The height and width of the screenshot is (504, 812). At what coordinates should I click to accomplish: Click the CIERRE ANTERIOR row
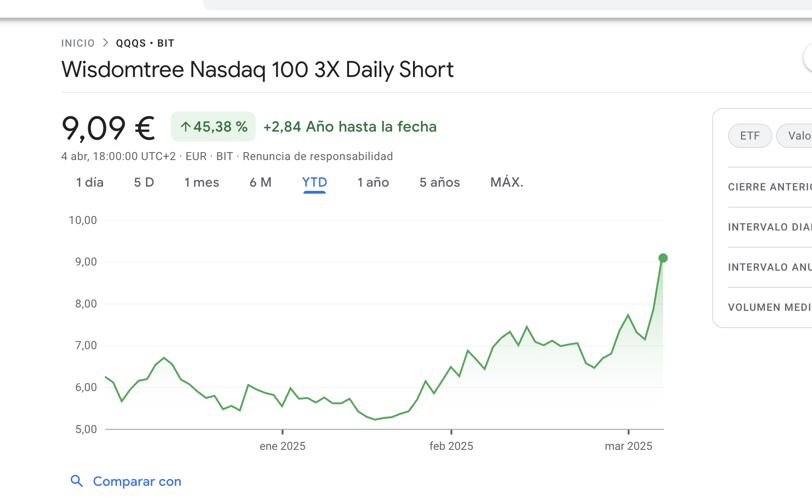769,187
